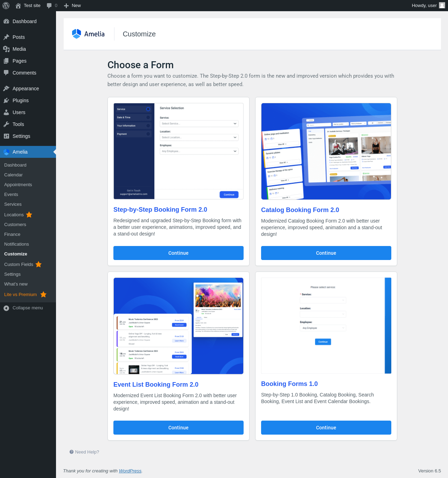Screen dimensions: 448x478
Task: Click the Booking Forms 1.0 title
Action: tap(289, 384)
